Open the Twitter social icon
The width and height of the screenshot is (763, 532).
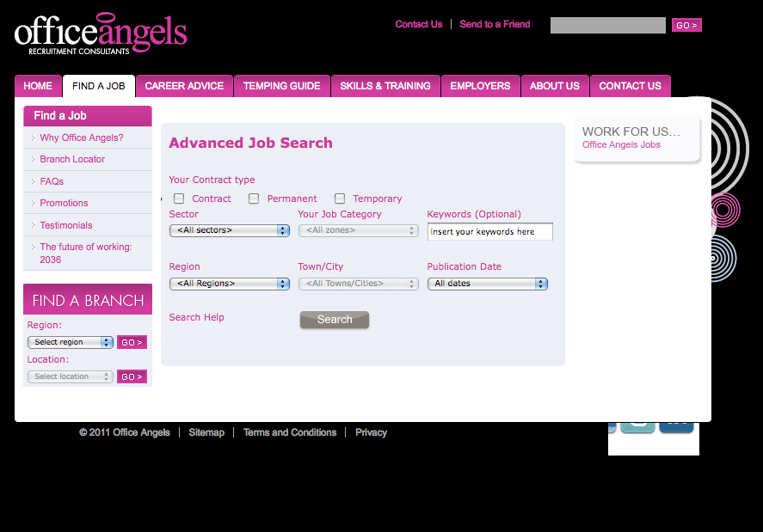coord(637,425)
